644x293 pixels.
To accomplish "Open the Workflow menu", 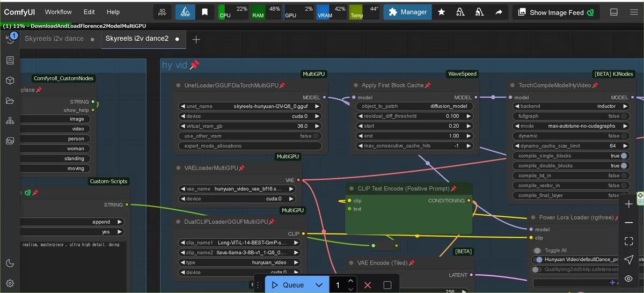I will (x=58, y=12).
